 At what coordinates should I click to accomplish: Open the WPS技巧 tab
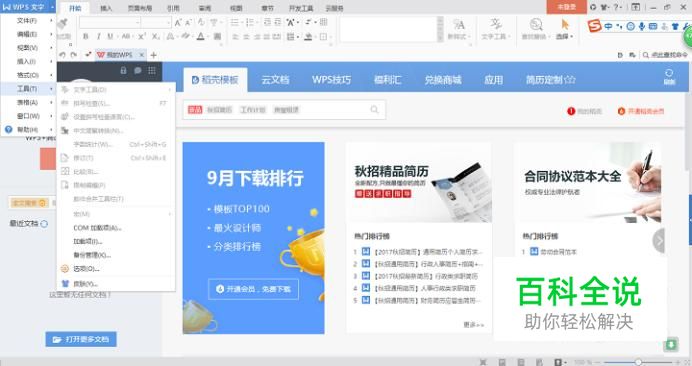331,80
